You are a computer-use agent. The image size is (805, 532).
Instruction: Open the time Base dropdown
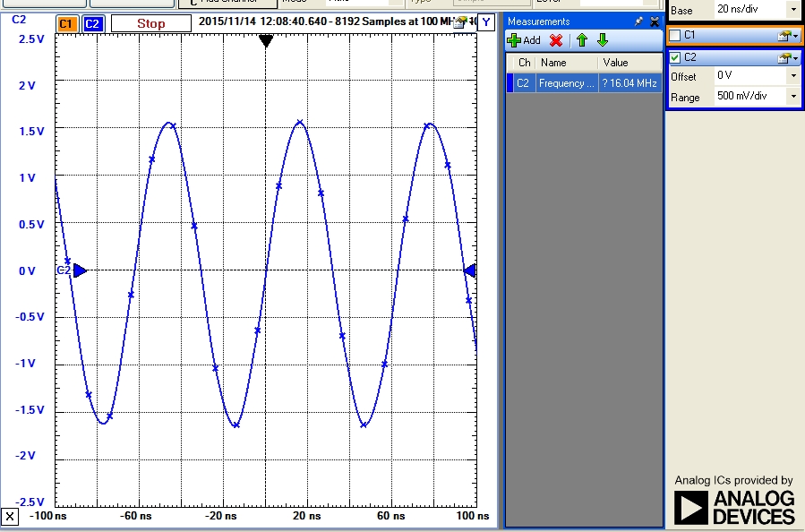pyautogui.click(x=792, y=10)
